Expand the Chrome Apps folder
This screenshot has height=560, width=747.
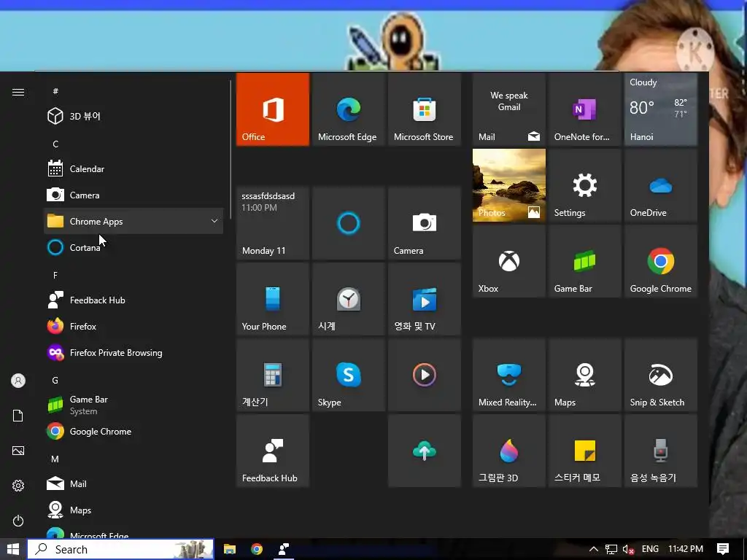point(133,221)
